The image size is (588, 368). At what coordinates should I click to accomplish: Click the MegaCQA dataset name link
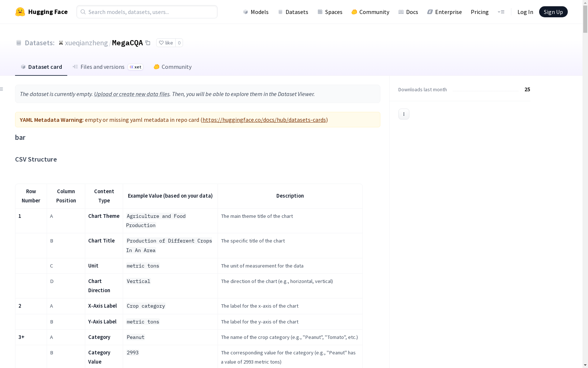pyautogui.click(x=128, y=43)
